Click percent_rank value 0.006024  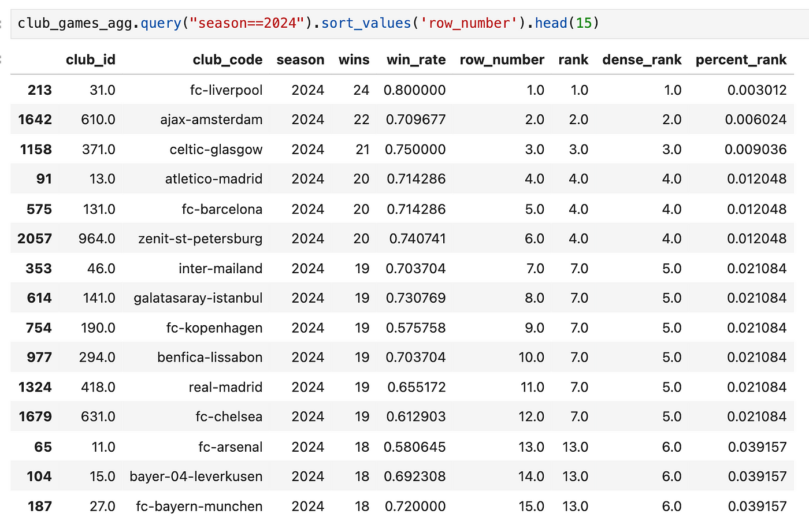756,120
